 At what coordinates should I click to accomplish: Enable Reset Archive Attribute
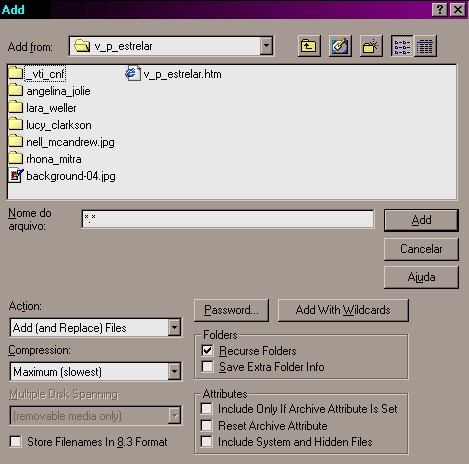[206, 425]
